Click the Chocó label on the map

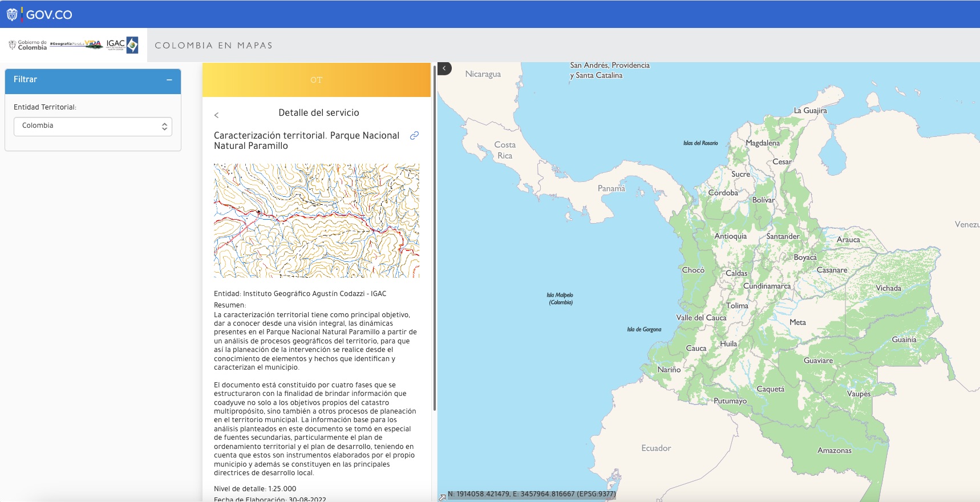[693, 270]
